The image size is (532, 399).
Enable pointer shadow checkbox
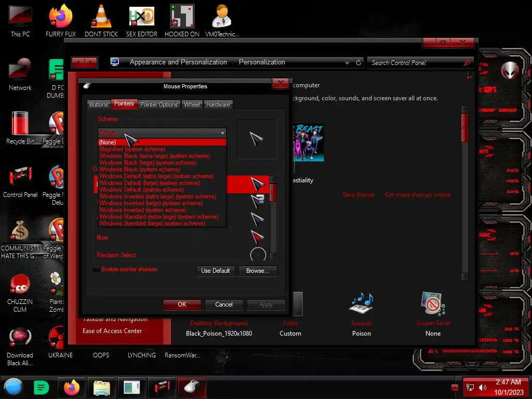(96, 269)
